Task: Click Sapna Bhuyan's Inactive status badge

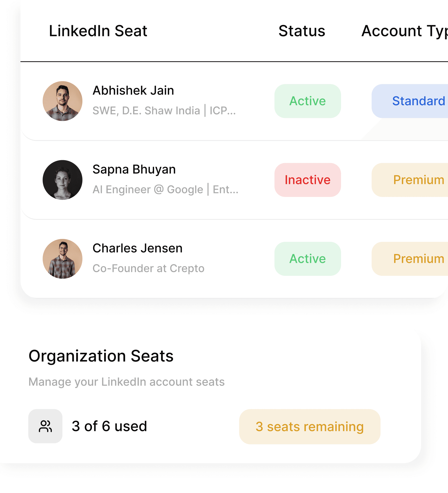Action: pyautogui.click(x=308, y=180)
